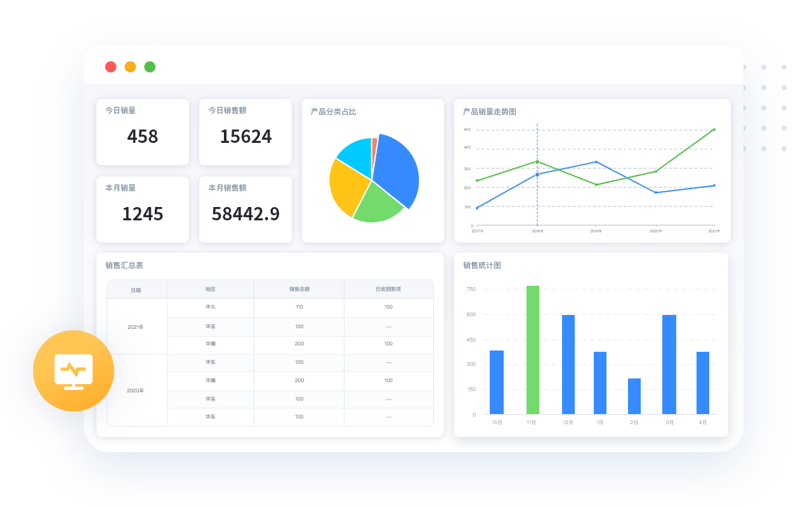Click the blue bar for 3月
This screenshot has width=812, height=508.
pos(669,364)
